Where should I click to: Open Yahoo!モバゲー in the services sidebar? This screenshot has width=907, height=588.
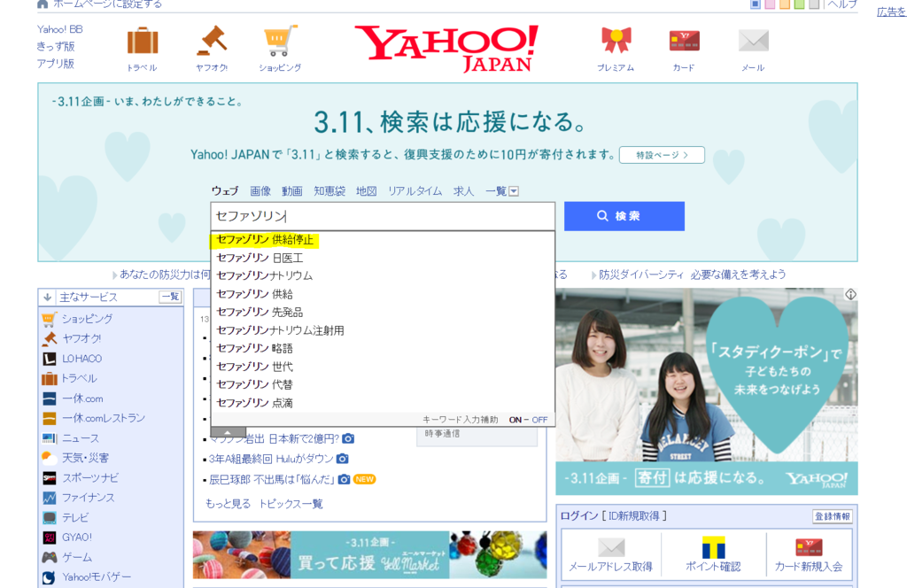coord(97,577)
